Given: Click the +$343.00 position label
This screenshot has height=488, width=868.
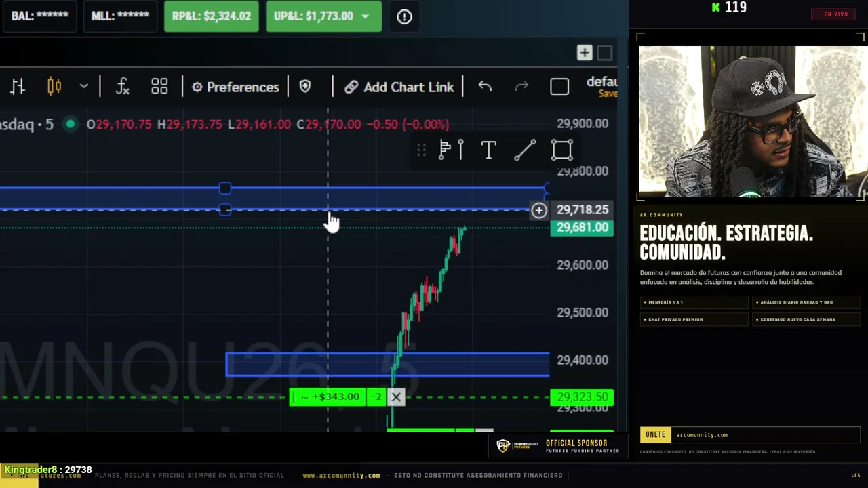Looking at the screenshot, I should pos(328,397).
